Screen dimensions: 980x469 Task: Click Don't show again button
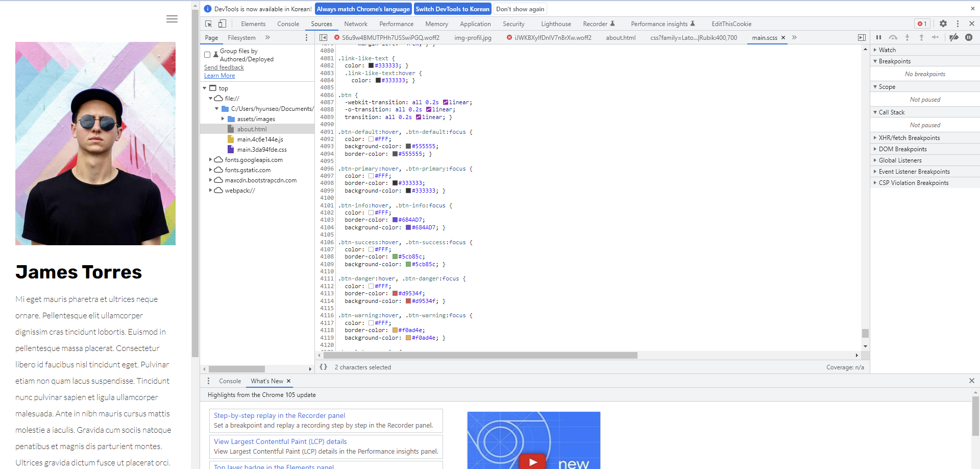tap(520, 9)
